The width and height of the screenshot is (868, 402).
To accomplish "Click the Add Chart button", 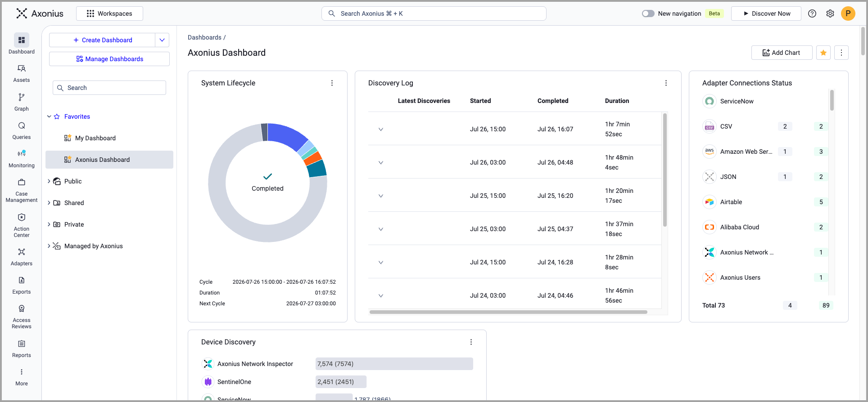I will tap(782, 53).
